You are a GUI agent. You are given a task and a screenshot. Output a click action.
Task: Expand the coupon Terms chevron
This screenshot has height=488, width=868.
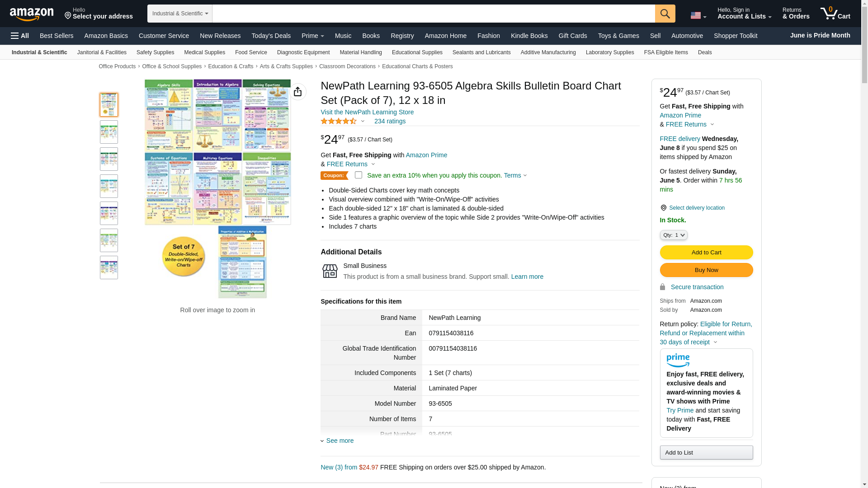[x=524, y=175]
